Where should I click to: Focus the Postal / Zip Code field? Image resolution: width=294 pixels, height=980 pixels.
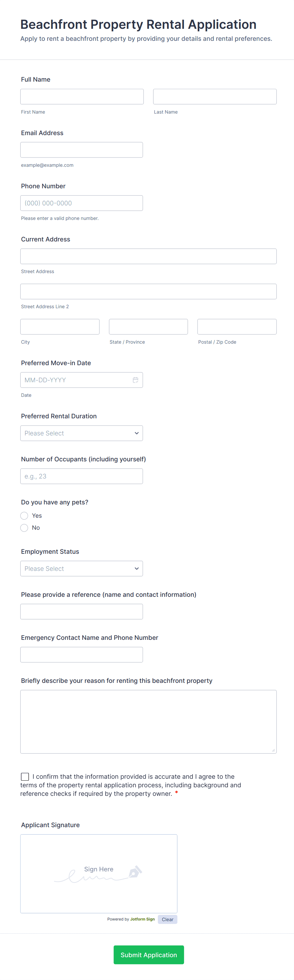point(237,327)
